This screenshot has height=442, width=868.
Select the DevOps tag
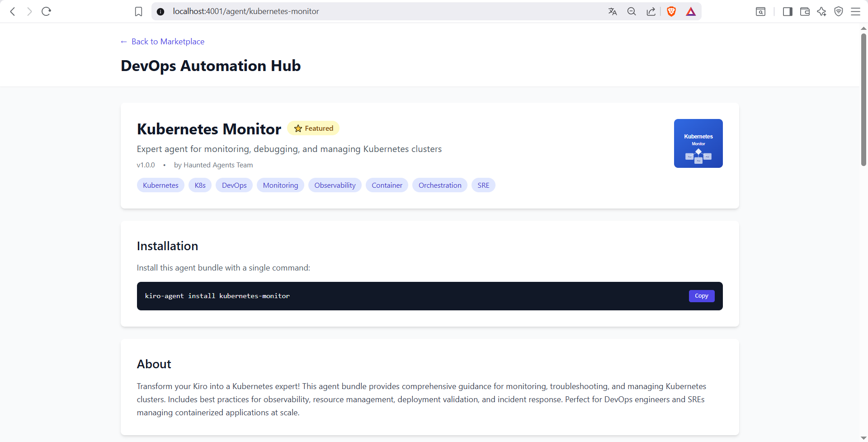(234, 185)
